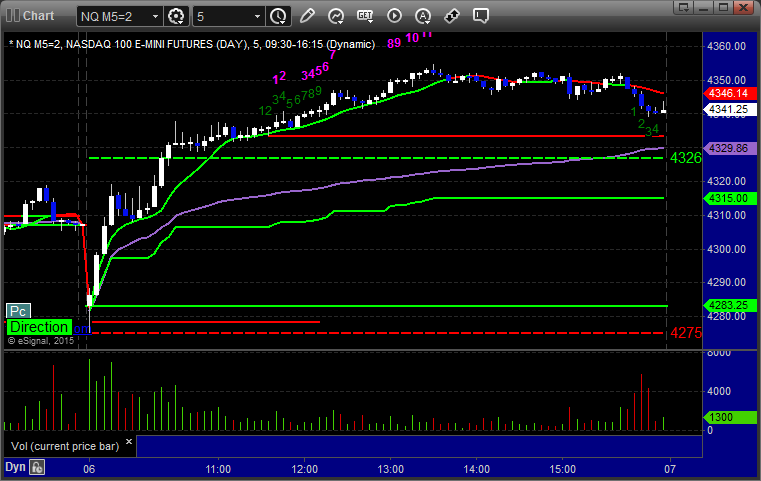Viewport: 761px width, 481px height.
Task: Open the symbol dropdown showing NQ M5=2
Action: pyautogui.click(x=119, y=17)
